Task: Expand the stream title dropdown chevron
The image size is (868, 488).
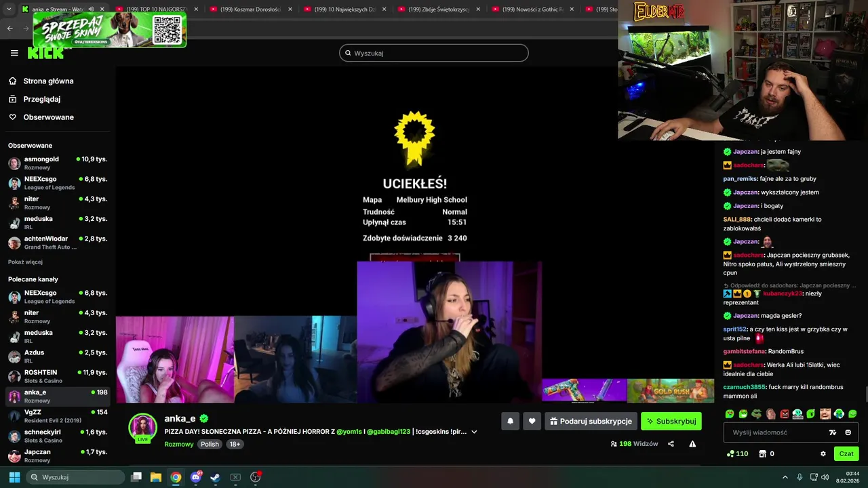Action: tap(474, 432)
